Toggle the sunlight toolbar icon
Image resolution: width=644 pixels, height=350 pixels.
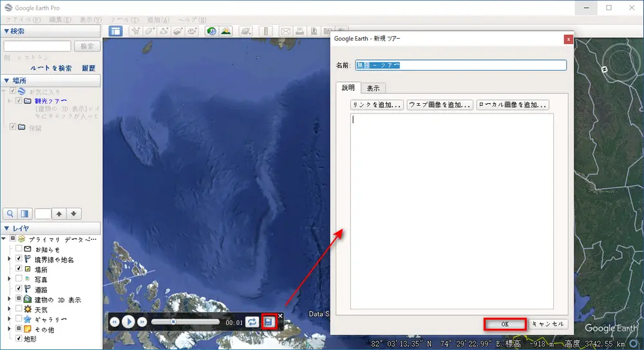pyautogui.click(x=225, y=31)
